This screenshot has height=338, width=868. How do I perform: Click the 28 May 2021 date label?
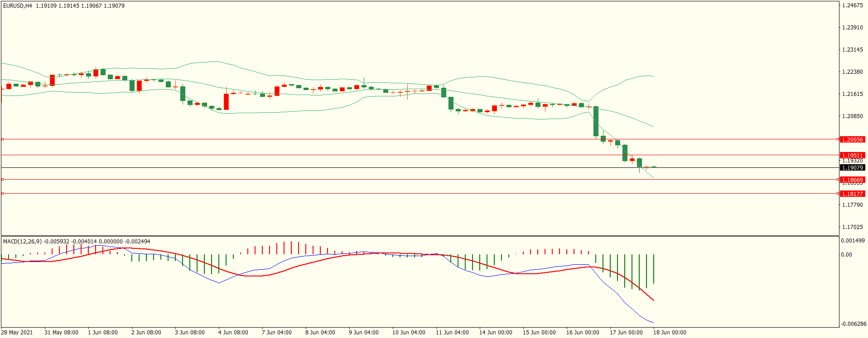click(x=17, y=333)
